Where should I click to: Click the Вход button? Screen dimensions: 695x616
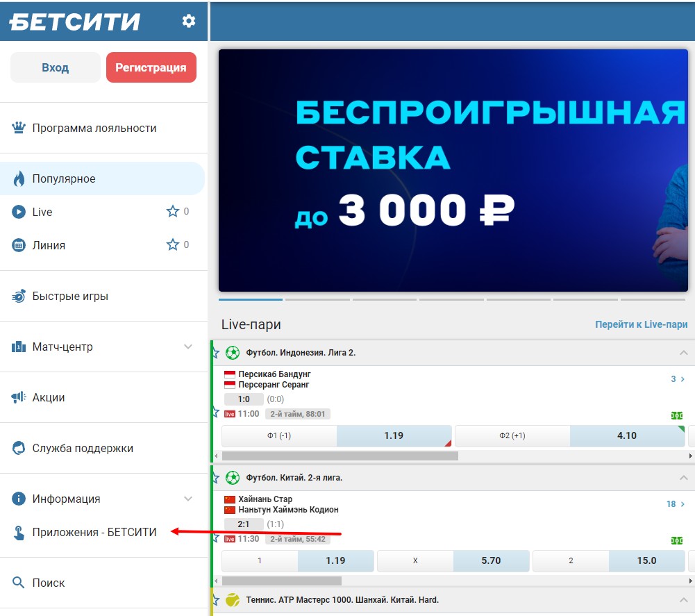pyautogui.click(x=56, y=67)
